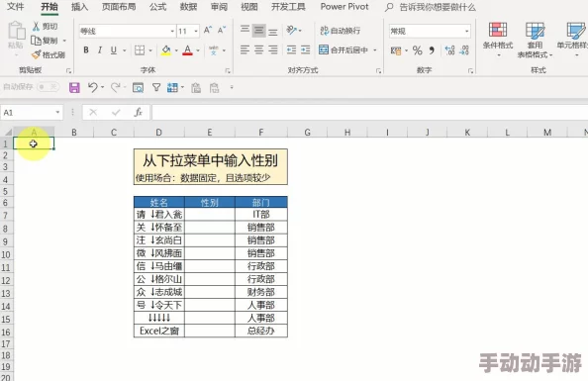Open the File (文件) tab
Viewport: 588px width, 381px height.
(x=16, y=7)
